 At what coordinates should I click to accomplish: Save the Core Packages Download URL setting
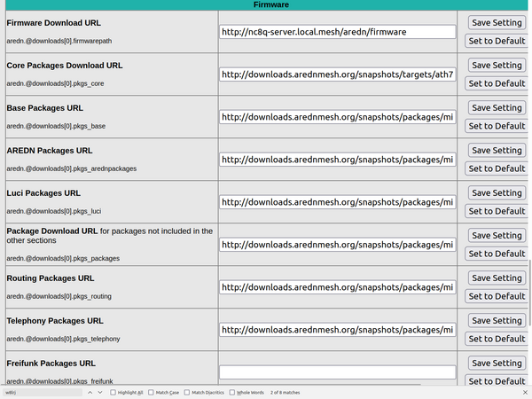pos(497,65)
